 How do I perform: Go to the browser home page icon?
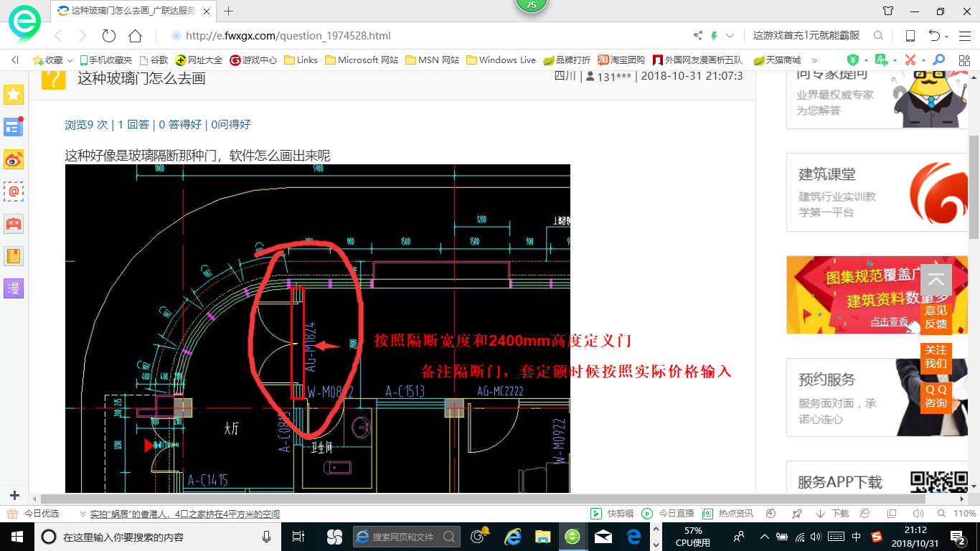(x=135, y=36)
